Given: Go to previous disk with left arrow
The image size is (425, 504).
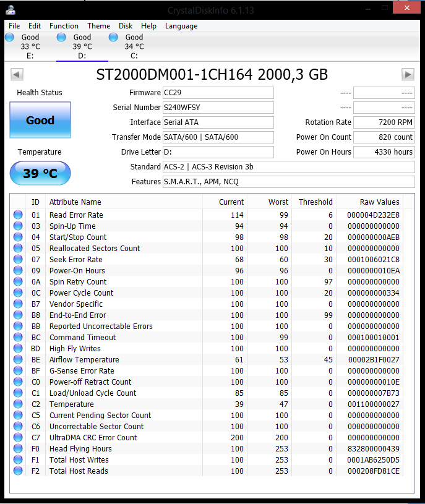Looking at the screenshot, I should [x=17, y=75].
